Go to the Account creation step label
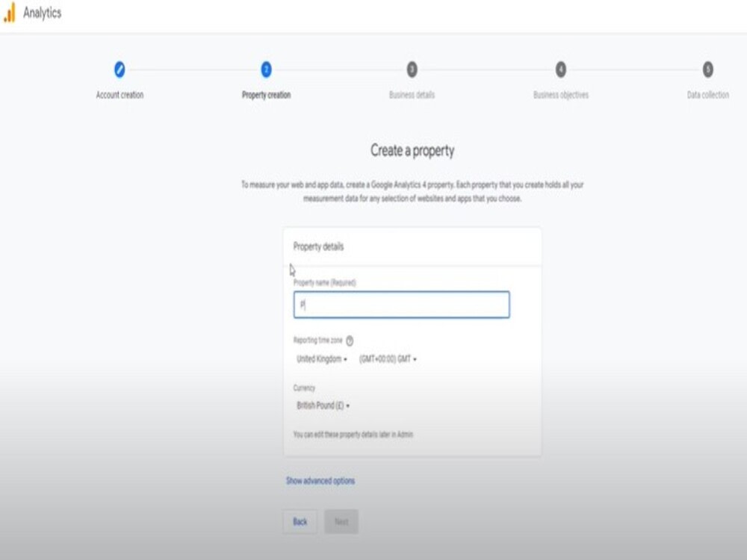The image size is (747, 560). 120,95
